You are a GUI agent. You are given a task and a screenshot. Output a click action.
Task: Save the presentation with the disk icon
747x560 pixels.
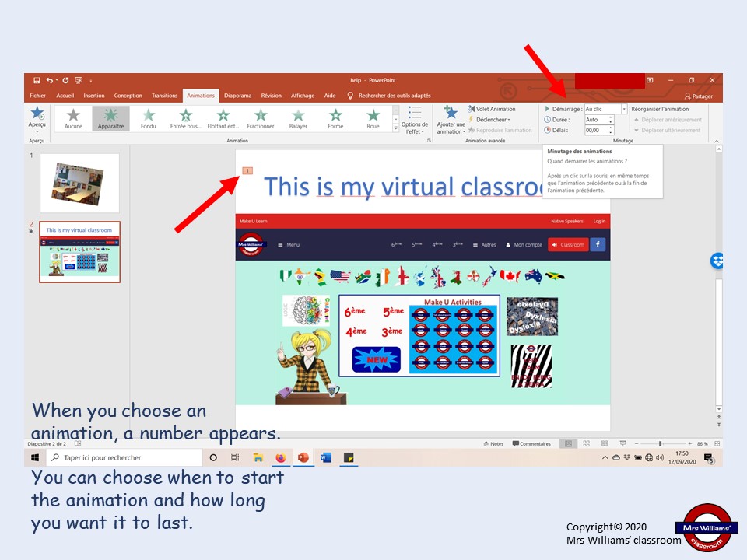coord(37,80)
